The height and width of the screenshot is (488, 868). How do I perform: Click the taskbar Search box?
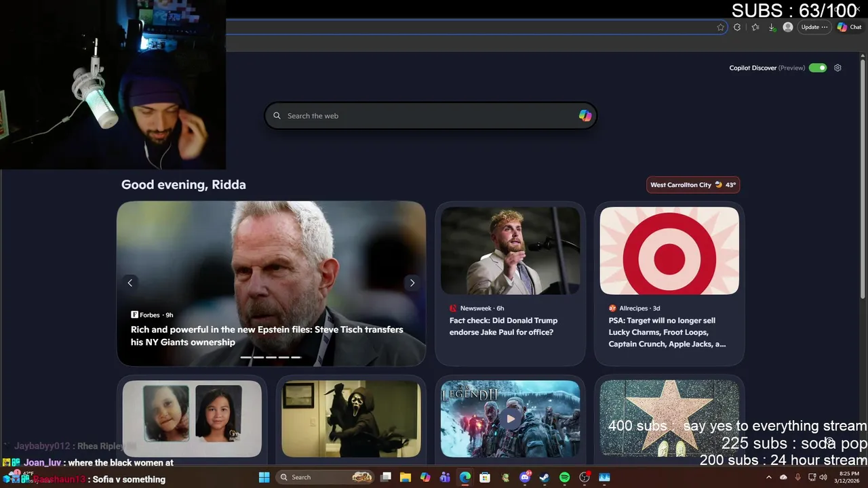326,477
